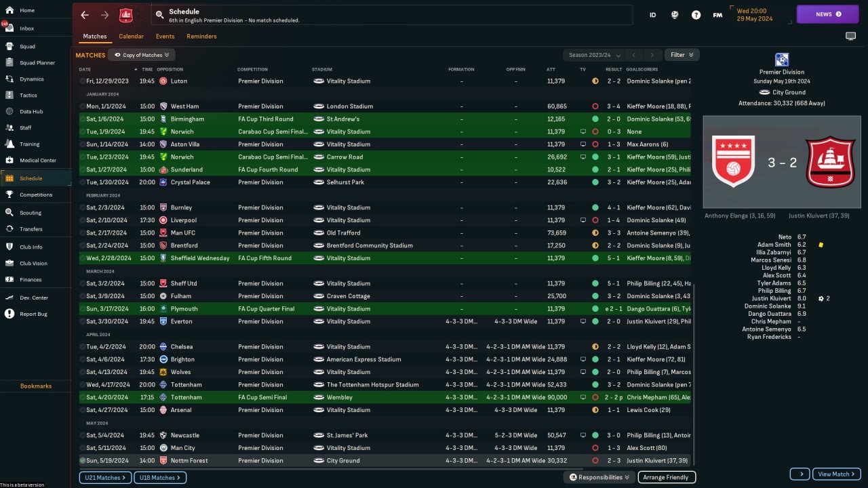Open the Inbox from the sidebar
This screenshot has width=868, height=488.
(x=27, y=28)
